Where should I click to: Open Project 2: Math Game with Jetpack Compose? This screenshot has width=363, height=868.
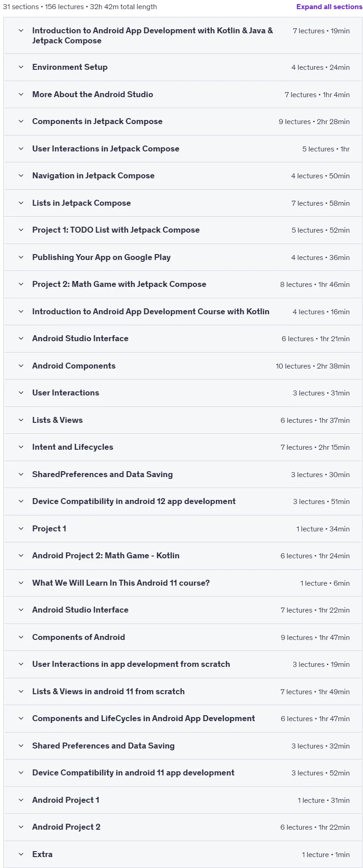click(x=183, y=284)
